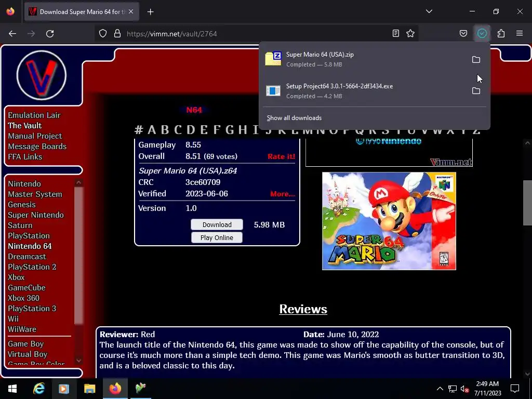Image resolution: width=532 pixels, height=399 pixels.
Task: Click the Firefox taskbar icon
Action: click(115, 389)
